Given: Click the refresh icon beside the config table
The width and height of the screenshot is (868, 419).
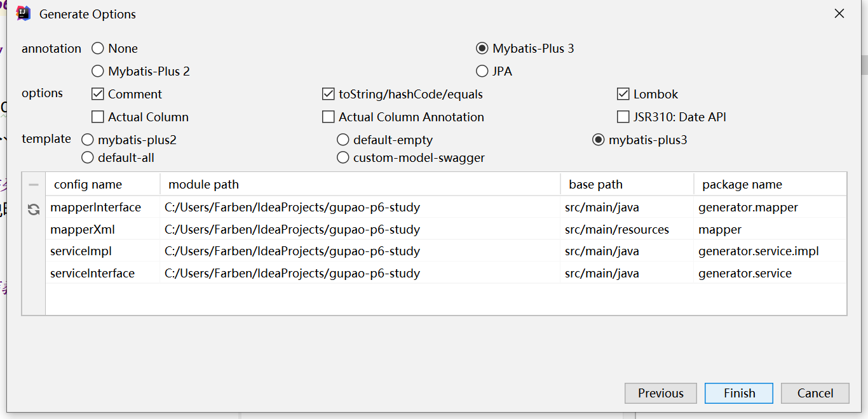Looking at the screenshot, I should [x=34, y=209].
